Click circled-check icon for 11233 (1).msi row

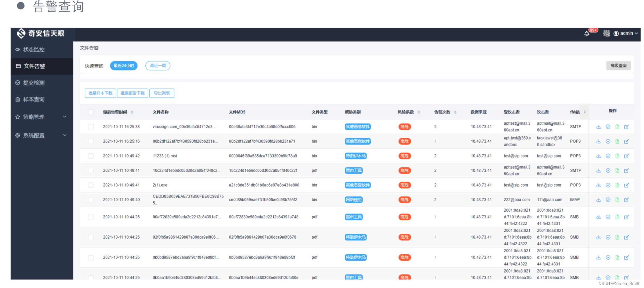pos(608,156)
